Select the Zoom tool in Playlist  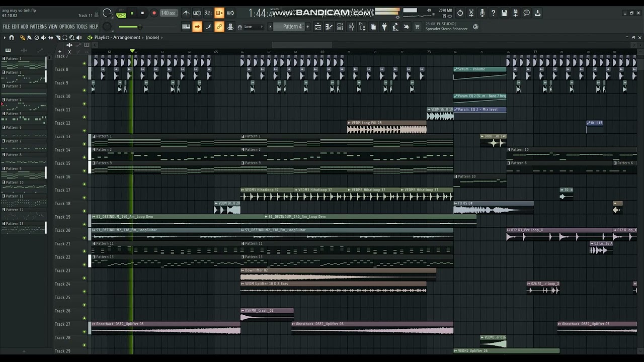71,38
